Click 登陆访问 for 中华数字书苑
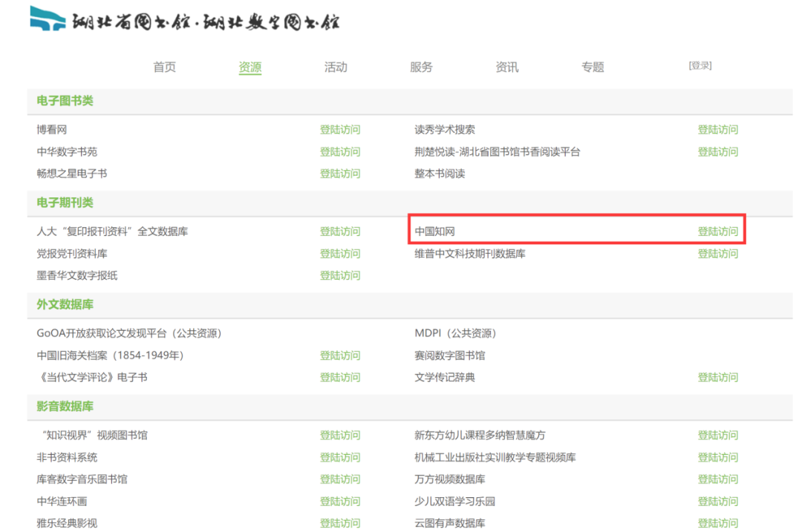The width and height of the screenshot is (802, 532). tap(340, 152)
